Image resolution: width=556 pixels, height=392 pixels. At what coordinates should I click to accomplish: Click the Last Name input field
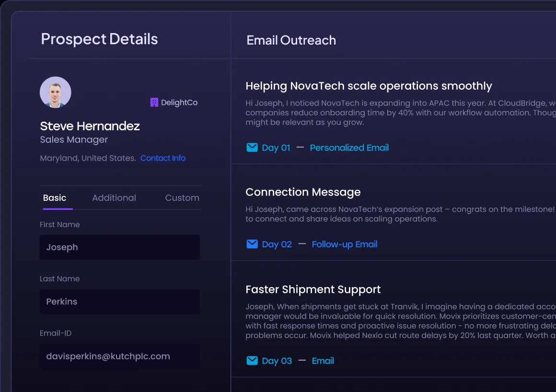(119, 301)
